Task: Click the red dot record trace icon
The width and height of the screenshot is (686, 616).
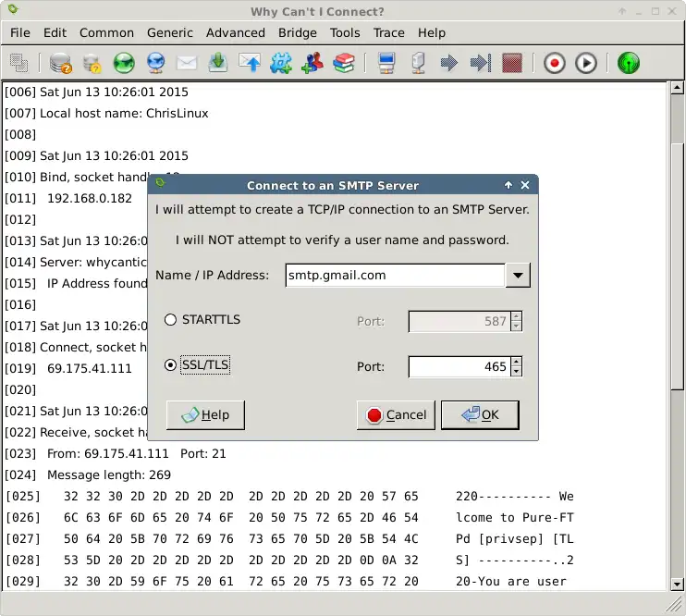Action: tap(555, 64)
